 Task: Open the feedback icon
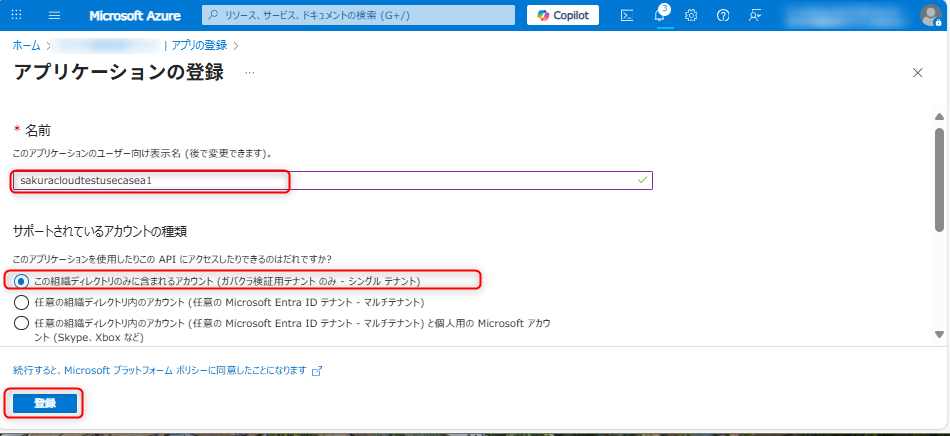click(x=754, y=16)
